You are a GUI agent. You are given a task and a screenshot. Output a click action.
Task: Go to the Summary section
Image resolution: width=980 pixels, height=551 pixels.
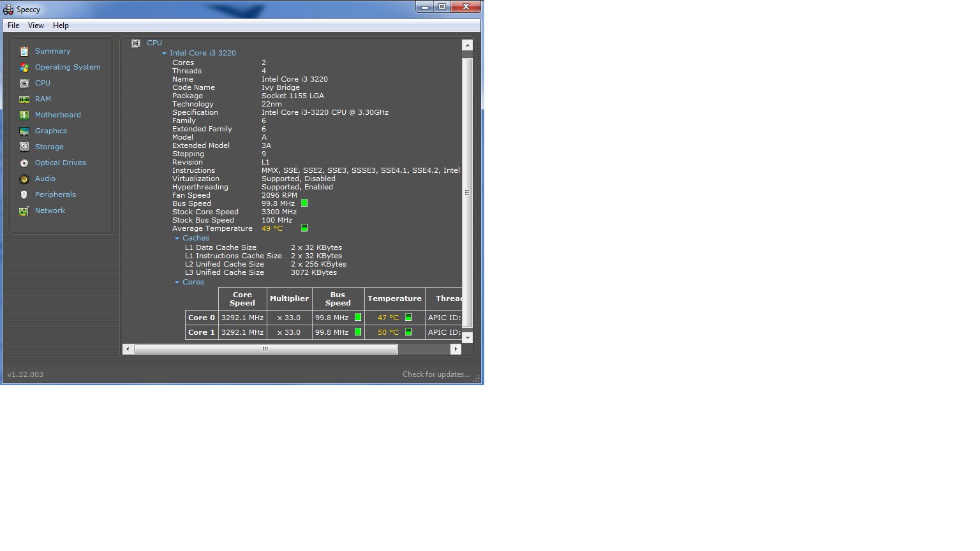click(x=53, y=51)
